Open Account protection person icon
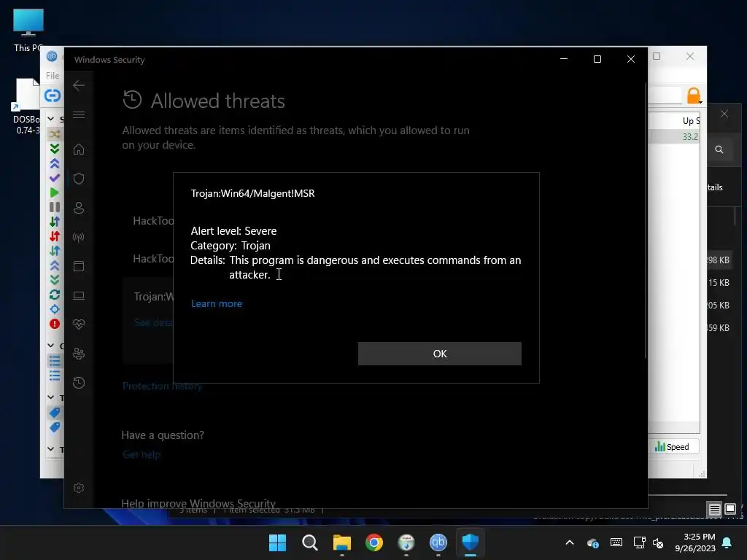 79,208
